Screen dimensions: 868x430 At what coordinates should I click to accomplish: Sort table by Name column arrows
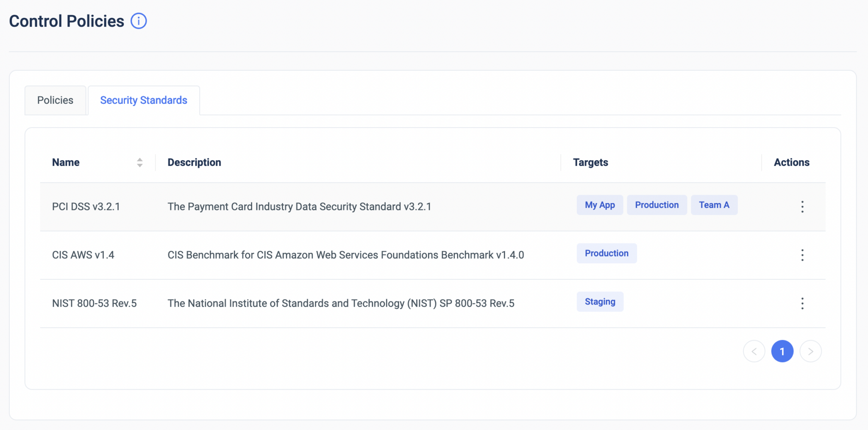coord(139,162)
